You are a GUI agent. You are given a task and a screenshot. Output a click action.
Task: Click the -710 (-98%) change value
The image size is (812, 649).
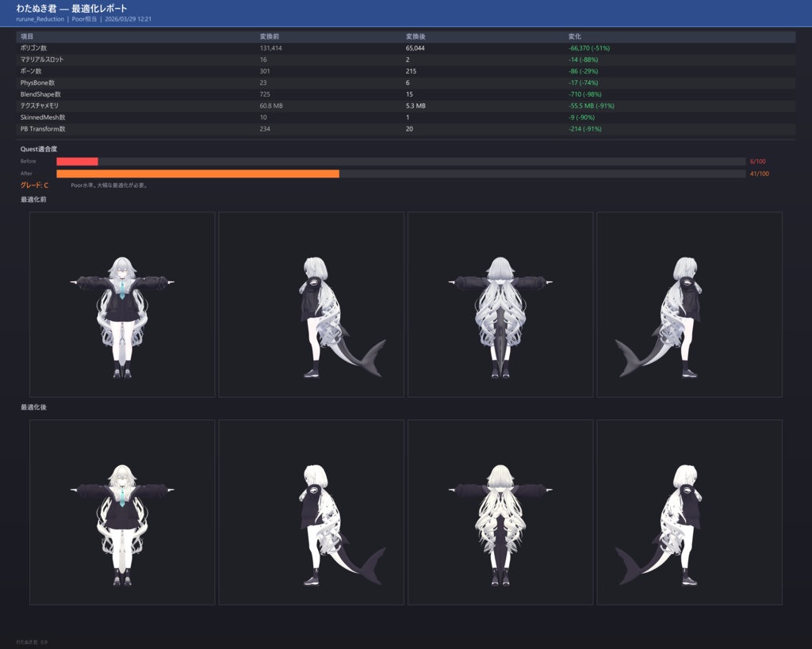coord(585,94)
